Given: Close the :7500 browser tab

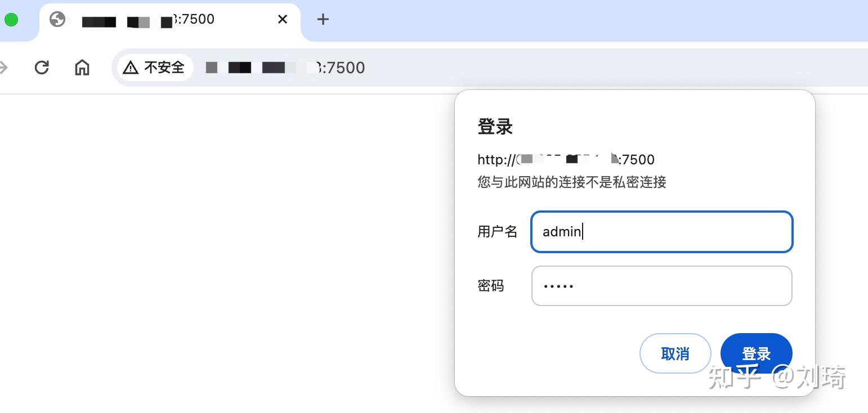Looking at the screenshot, I should point(282,19).
